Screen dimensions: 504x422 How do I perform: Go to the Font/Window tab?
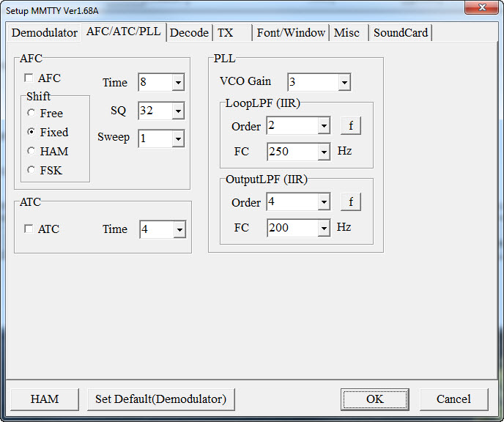(x=291, y=32)
